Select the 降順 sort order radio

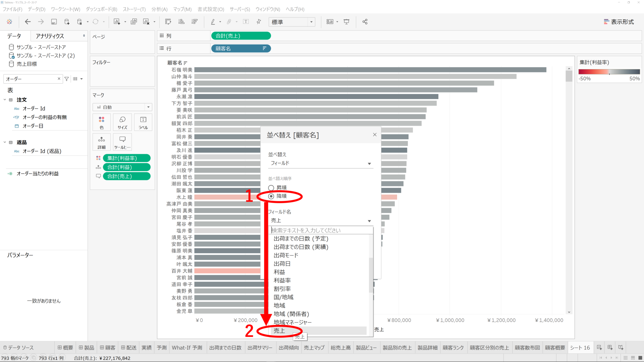(x=271, y=196)
